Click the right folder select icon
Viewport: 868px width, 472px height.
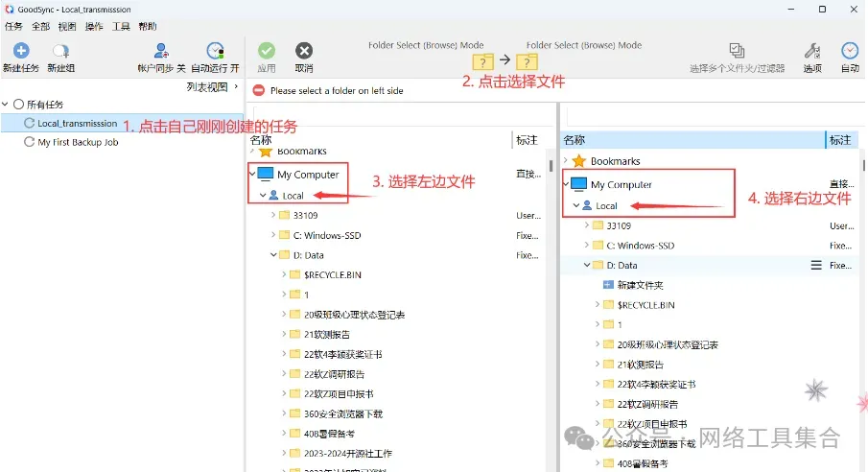(527, 61)
